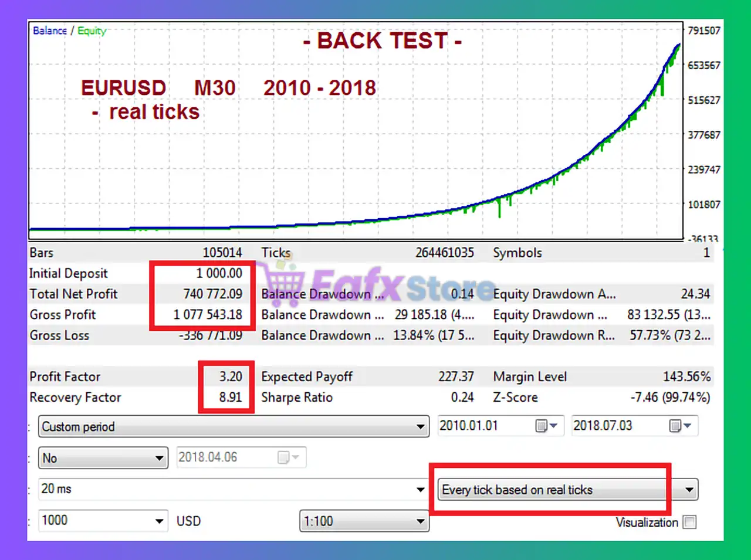751x560 pixels.
Task: Select the Recovery Factor value 8.91
Action: (x=231, y=397)
